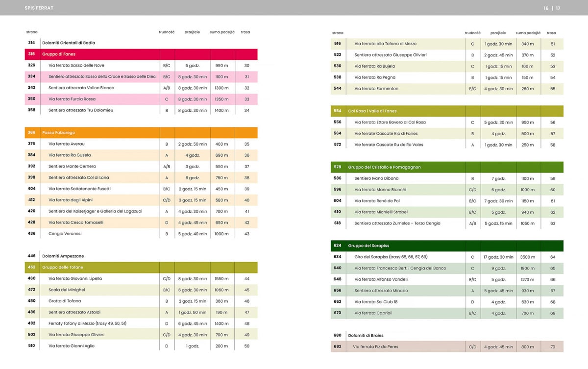Click the Gruppo delle Tofane section bar
This screenshot has height=369, width=588.
point(63,268)
